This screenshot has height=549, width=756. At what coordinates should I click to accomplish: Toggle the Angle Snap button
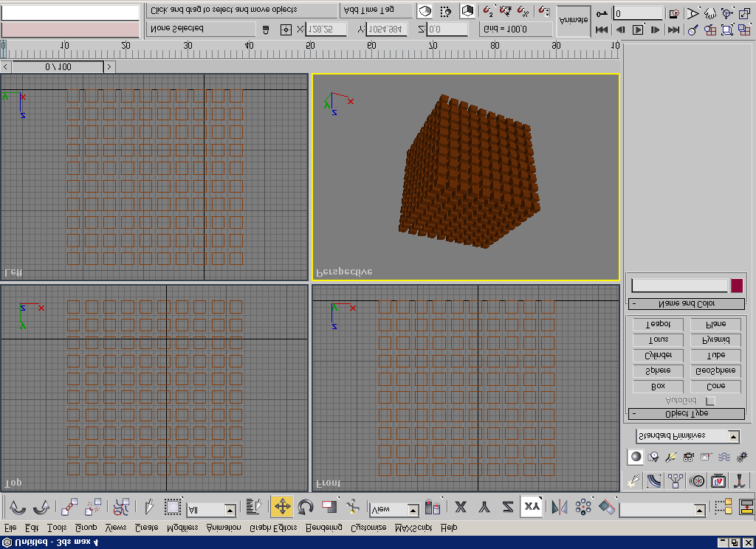[505, 10]
